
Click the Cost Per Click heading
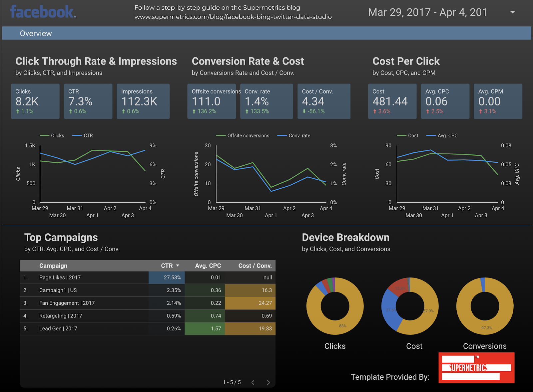406,61
